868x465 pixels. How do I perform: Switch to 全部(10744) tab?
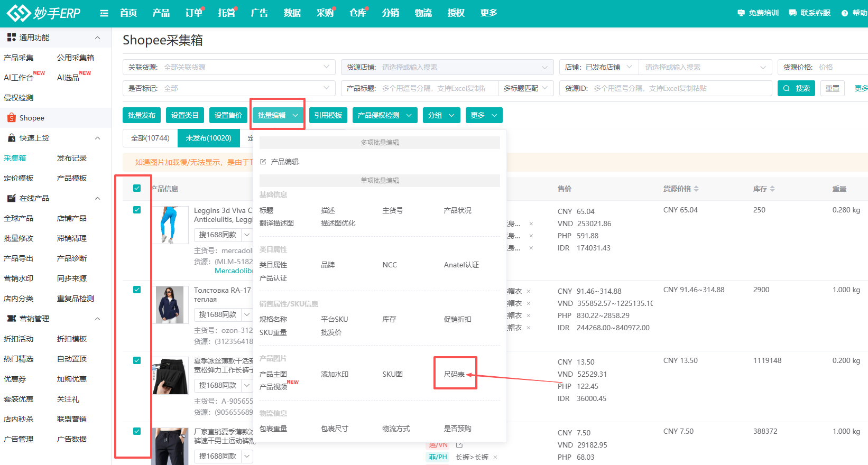(x=150, y=138)
